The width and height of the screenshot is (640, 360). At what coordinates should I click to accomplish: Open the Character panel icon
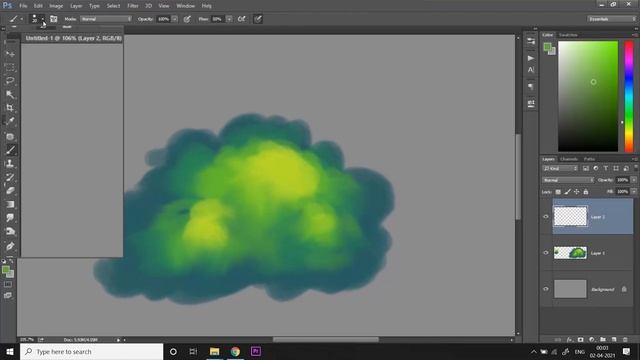coord(531,70)
